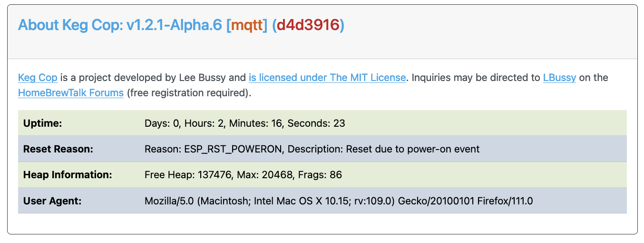This screenshot has height=243, width=644.
Task: Visit the HomeBrewTalk Forums link
Action: (71, 93)
